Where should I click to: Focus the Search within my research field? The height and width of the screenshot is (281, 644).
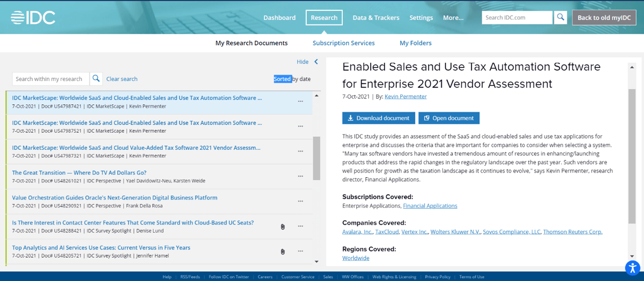tap(51, 79)
